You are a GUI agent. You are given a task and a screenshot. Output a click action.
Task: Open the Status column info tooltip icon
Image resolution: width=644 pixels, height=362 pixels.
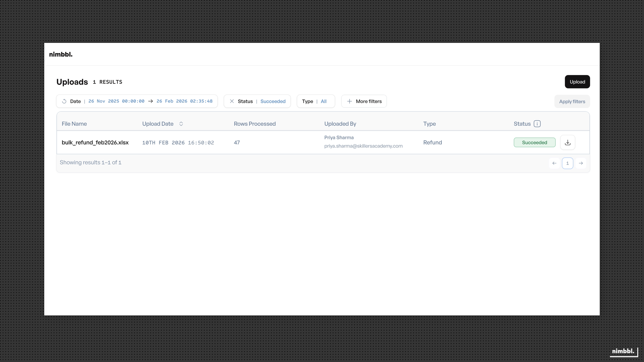(537, 124)
